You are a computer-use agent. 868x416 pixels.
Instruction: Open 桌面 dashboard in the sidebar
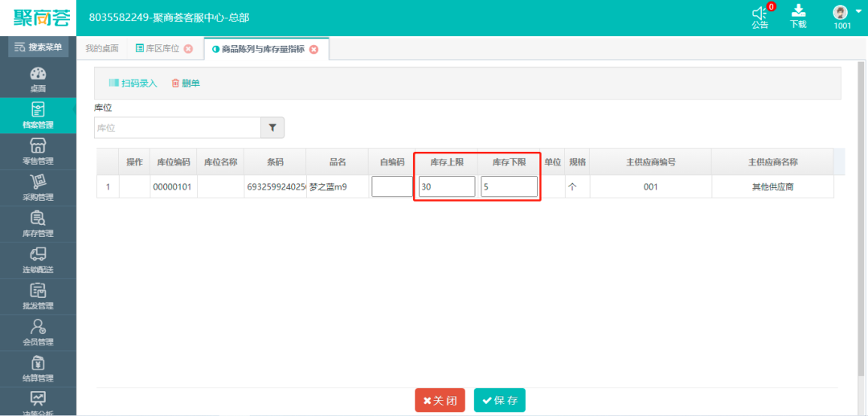coord(38,80)
